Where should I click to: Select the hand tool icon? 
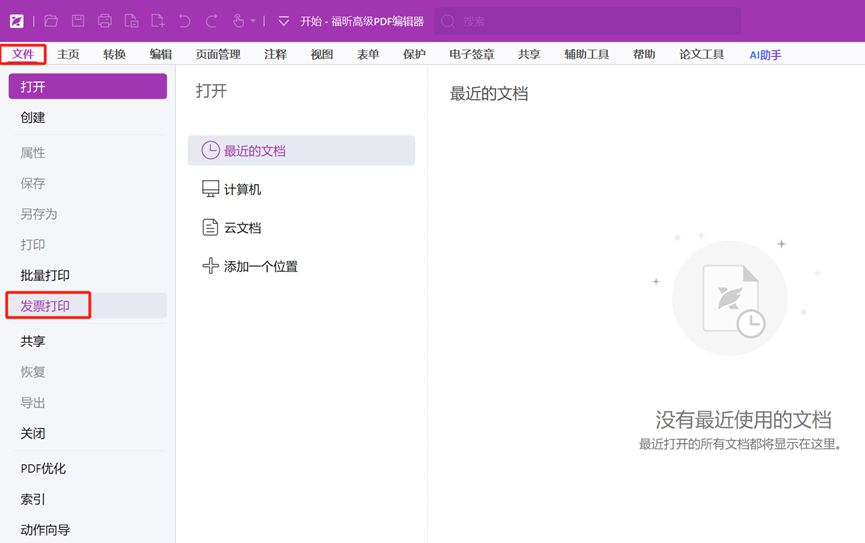(238, 21)
